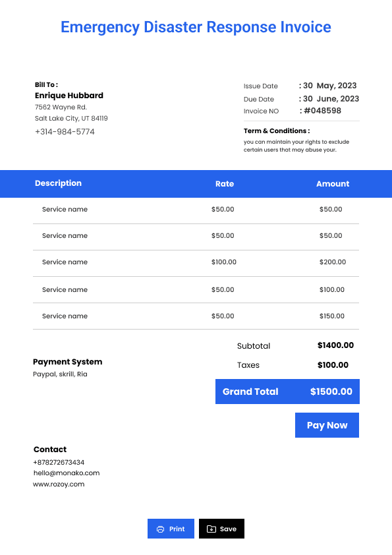This screenshot has width=392, height=555.
Task: Click the printer icon in Print button
Action: pos(160,529)
